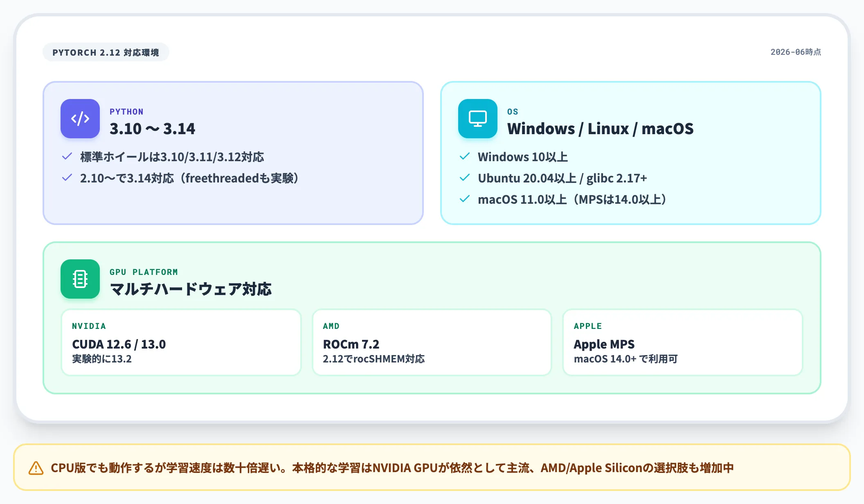
Task: Click the OS section label
Action: (513, 112)
